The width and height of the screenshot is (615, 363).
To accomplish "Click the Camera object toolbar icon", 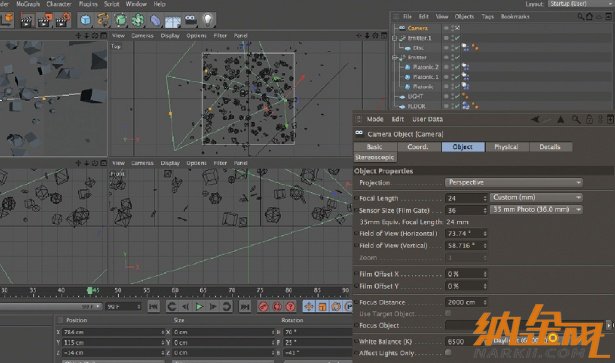I will tap(191, 20).
